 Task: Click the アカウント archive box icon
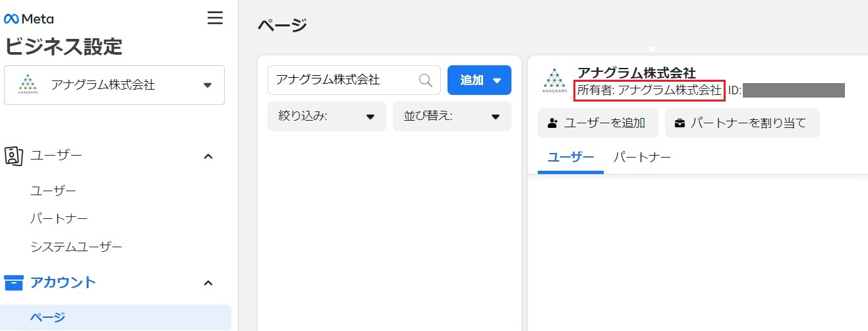pos(14,283)
